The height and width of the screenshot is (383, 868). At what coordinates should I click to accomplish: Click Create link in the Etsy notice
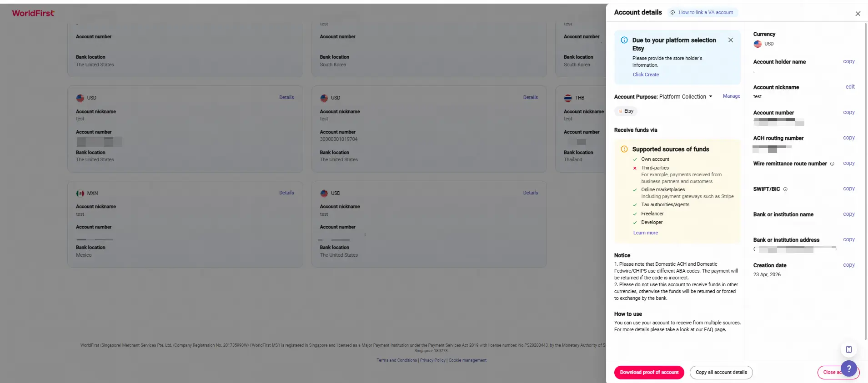point(646,75)
